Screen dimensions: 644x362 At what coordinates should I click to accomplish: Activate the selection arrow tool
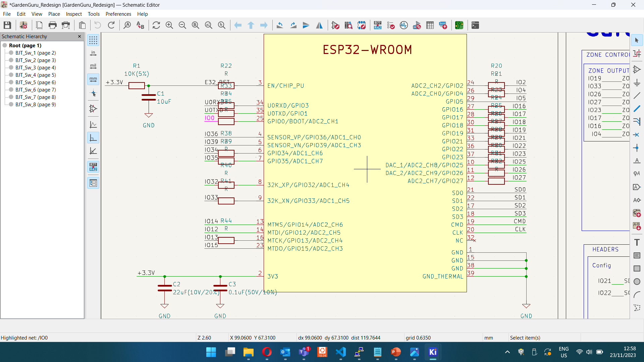click(x=637, y=40)
